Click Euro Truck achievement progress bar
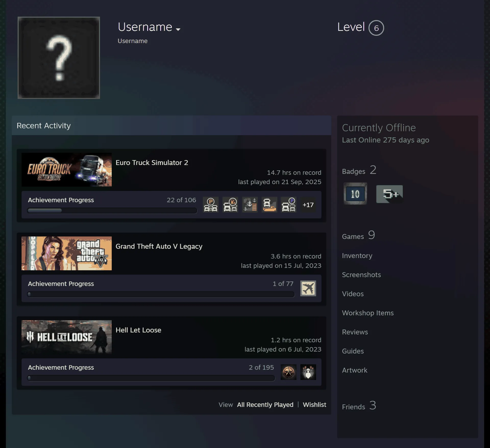Viewport: 490px width, 448px height. (x=112, y=211)
